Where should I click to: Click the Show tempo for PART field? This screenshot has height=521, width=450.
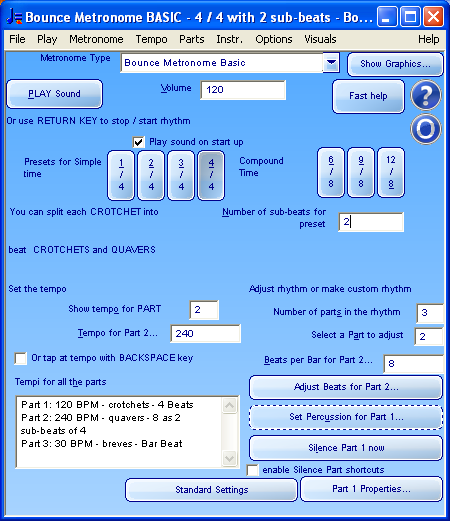coord(204,310)
